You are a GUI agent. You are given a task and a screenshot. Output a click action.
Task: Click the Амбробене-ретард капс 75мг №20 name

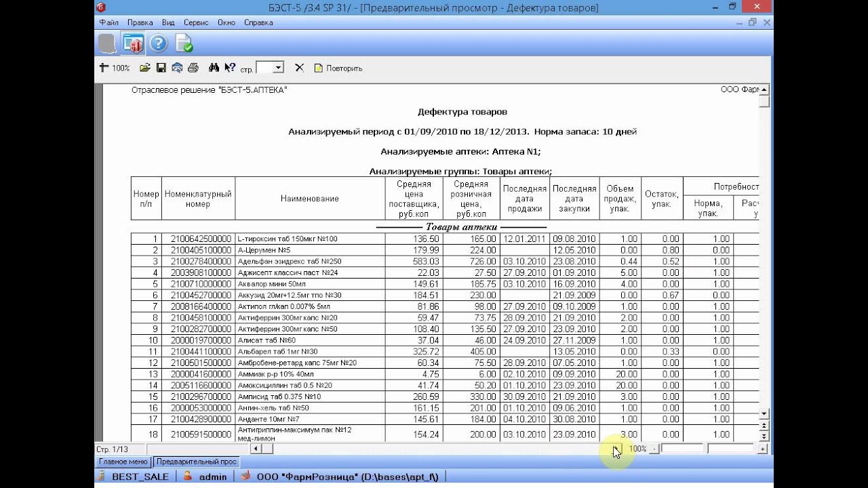[297, 363]
